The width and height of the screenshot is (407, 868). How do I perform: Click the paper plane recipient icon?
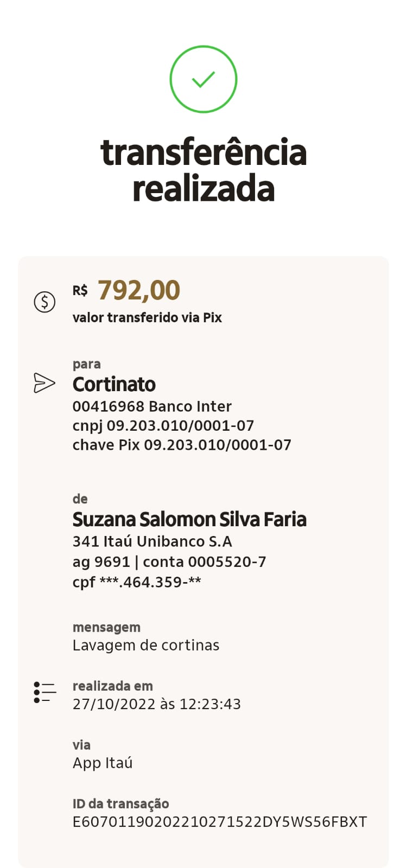tap(44, 382)
